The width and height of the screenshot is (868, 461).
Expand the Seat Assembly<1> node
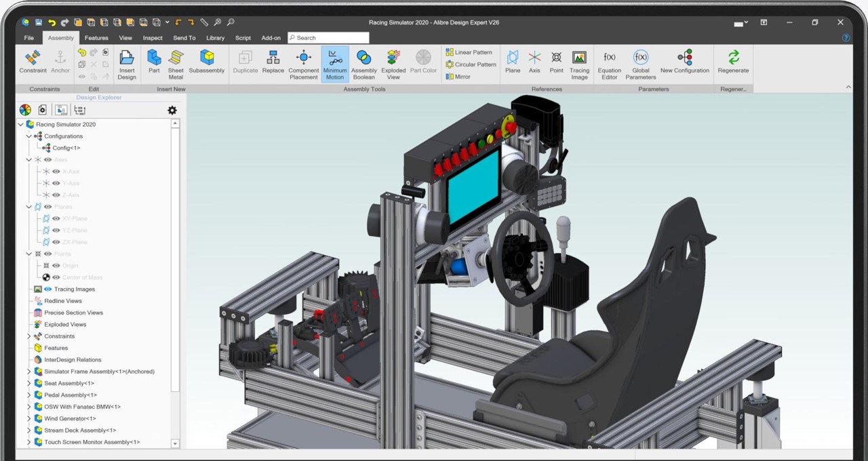tap(29, 384)
